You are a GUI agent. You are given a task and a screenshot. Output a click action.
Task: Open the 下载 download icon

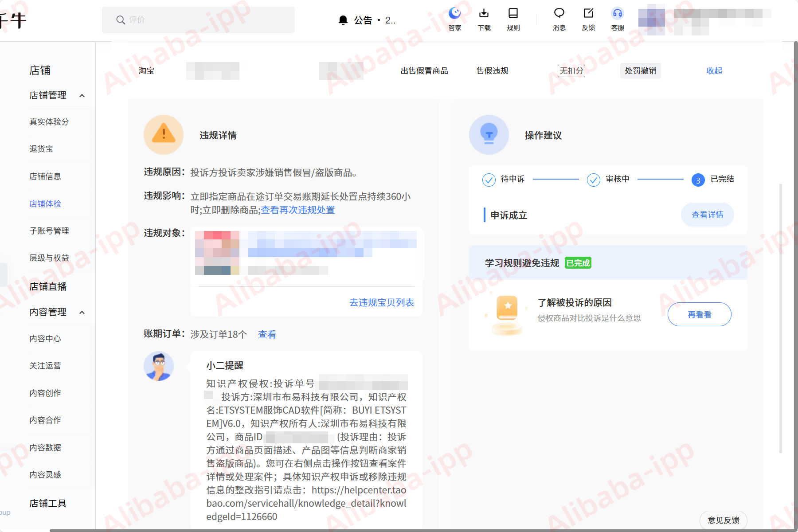(x=484, y=19)
